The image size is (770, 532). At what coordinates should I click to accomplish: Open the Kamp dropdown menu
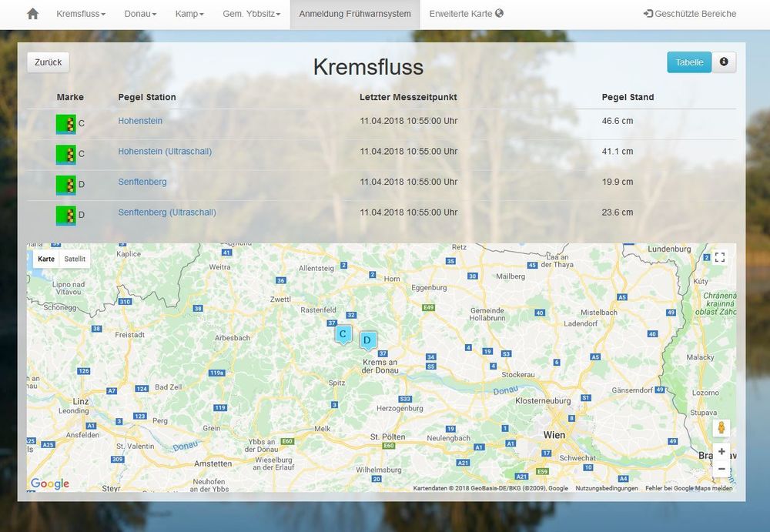(x=189, y=14)
